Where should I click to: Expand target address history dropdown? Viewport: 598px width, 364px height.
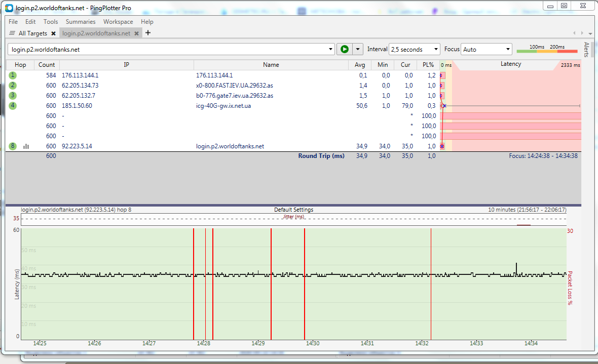tap(330, 50)
